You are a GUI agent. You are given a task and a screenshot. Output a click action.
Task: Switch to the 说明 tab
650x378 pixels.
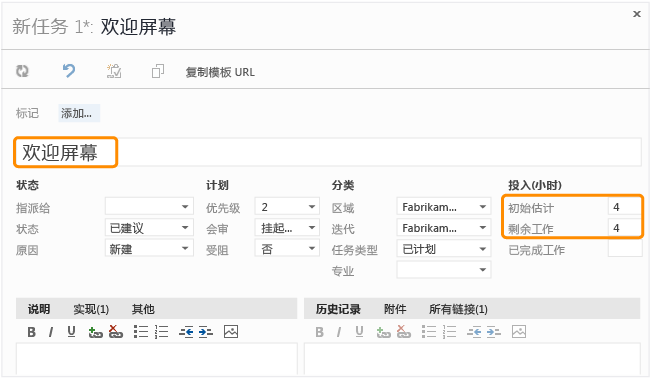click(39, 309)
